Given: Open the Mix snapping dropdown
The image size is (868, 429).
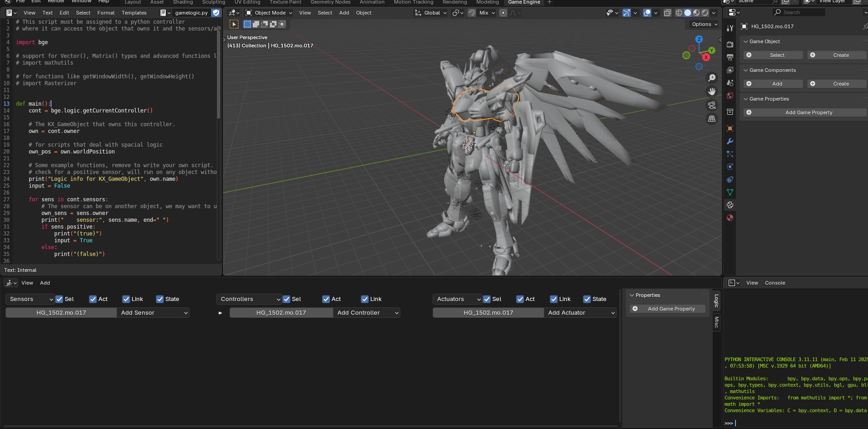Looking at the screenshot, I should tap(487, 13).
